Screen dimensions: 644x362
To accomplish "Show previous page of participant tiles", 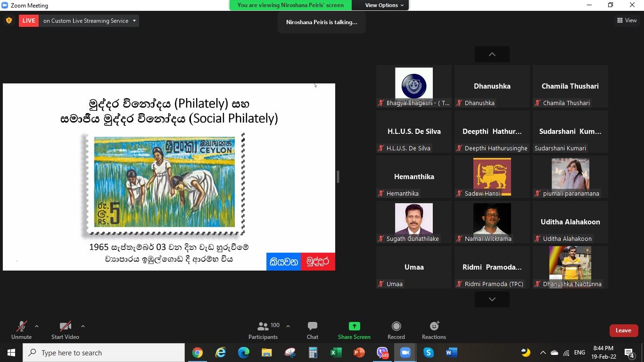I will (492, 54).
